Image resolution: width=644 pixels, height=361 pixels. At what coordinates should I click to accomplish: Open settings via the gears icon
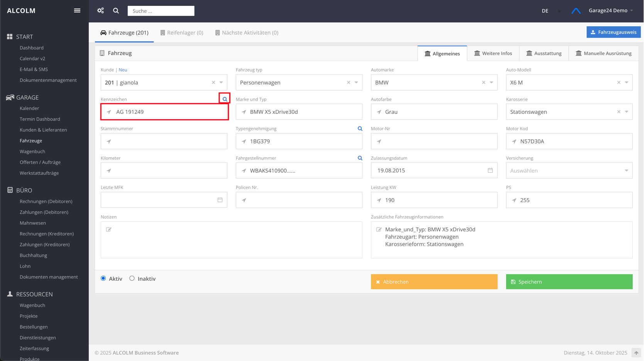[x=101, y=10]
